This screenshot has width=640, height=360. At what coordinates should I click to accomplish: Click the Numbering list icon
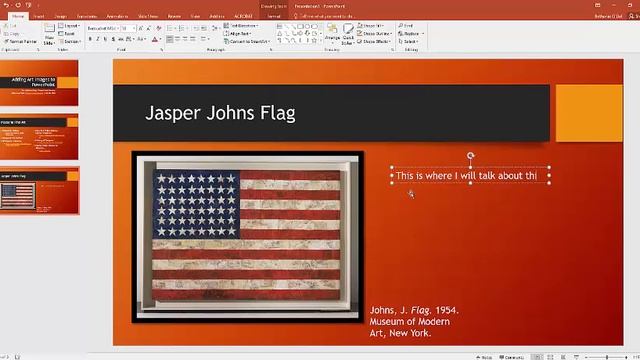click(182, 29)
